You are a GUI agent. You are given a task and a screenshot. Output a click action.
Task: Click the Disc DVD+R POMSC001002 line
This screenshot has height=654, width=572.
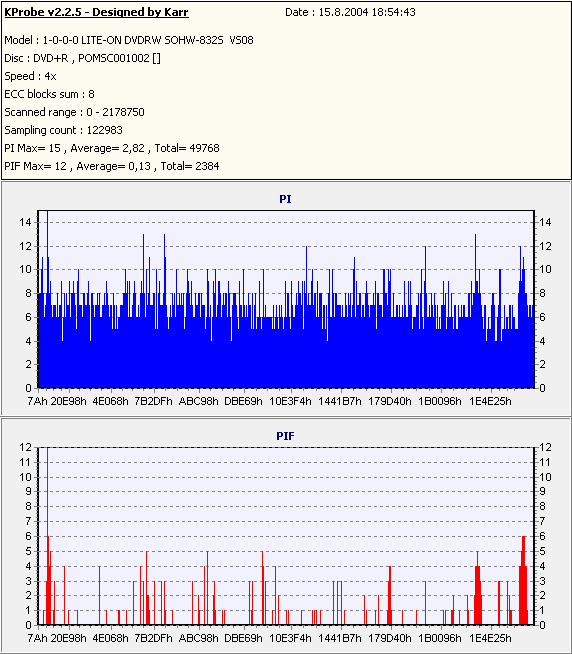(82, 58)
